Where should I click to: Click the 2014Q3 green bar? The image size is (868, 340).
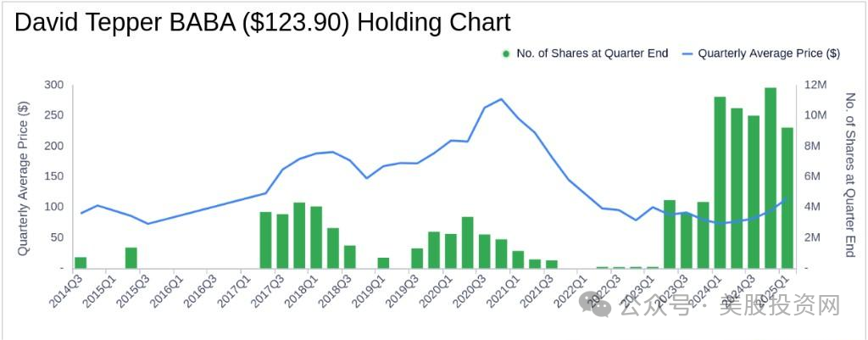[x=81, y=263]
